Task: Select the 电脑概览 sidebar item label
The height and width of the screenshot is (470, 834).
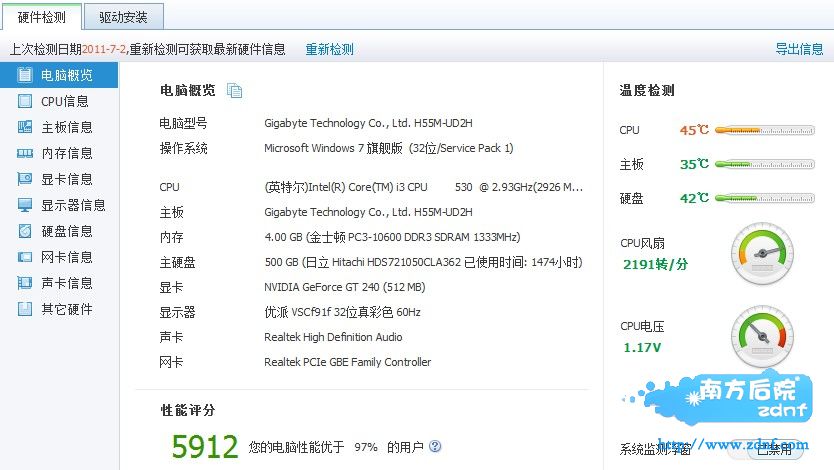Action: pyautogui.click(x=67, y=75)
